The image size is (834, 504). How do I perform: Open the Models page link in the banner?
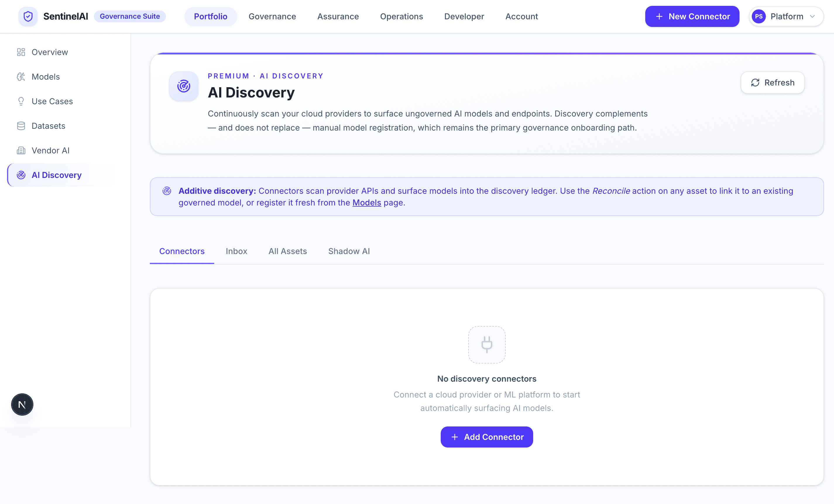pos(367,203)
